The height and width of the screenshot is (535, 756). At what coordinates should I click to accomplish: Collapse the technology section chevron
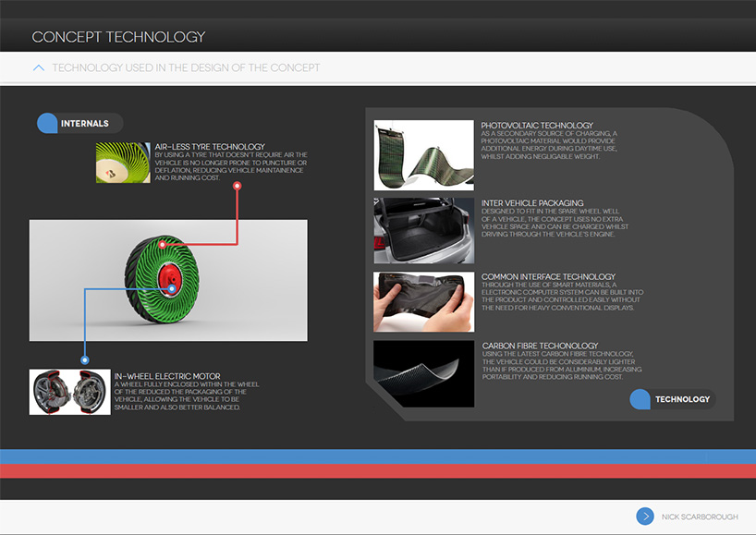[38, 67]
